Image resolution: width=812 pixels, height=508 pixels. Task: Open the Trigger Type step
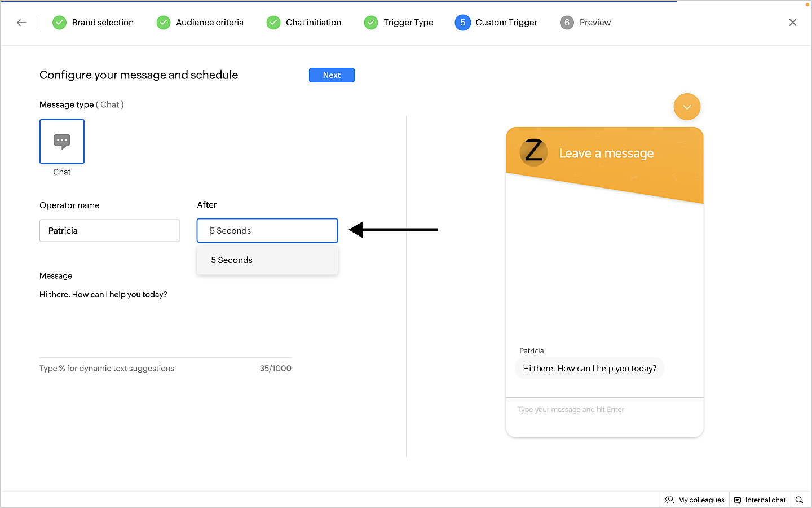(x=399, y=23)
